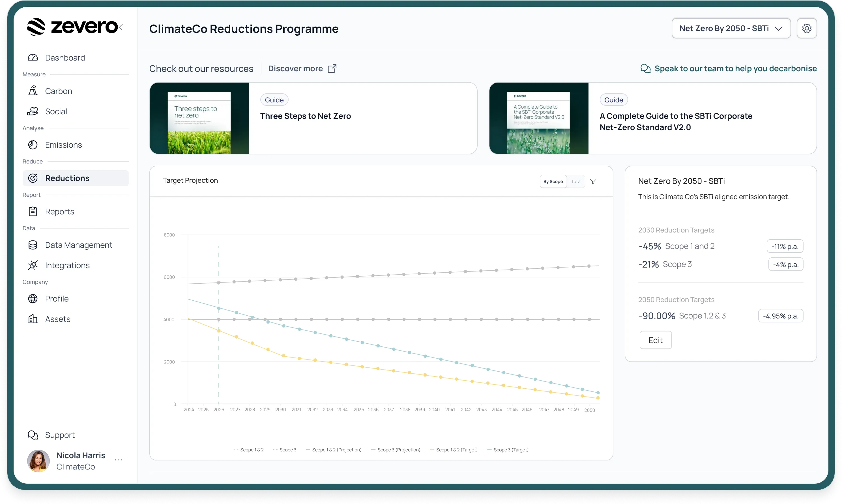Open the Assets building icon
Viewport: 842px width, 504px height.
33,319
